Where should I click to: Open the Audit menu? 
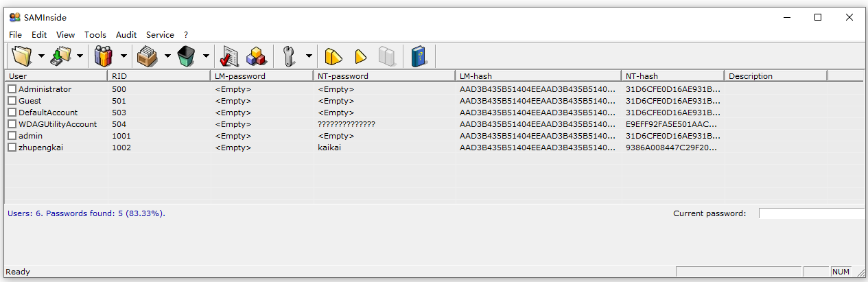126,34
